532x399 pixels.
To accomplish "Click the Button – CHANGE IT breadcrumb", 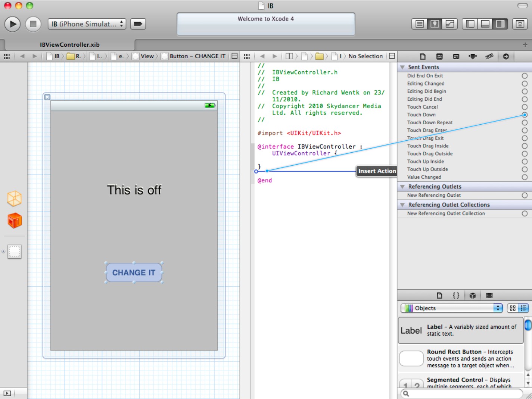I will (x=193, y=56).
